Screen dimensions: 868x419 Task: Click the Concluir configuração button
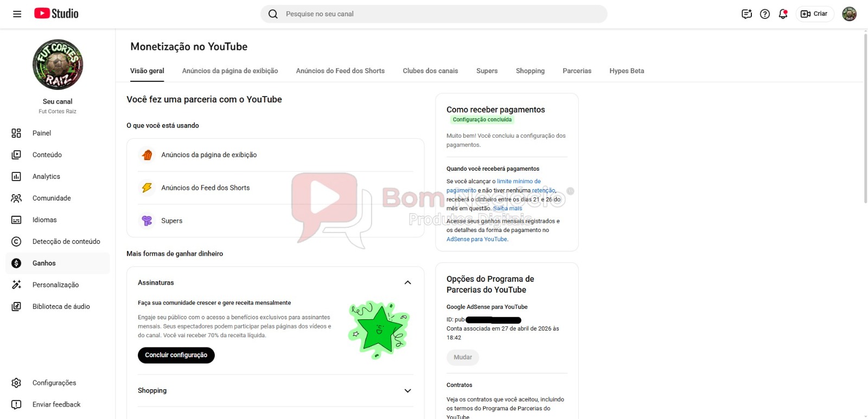click(176, 355)
